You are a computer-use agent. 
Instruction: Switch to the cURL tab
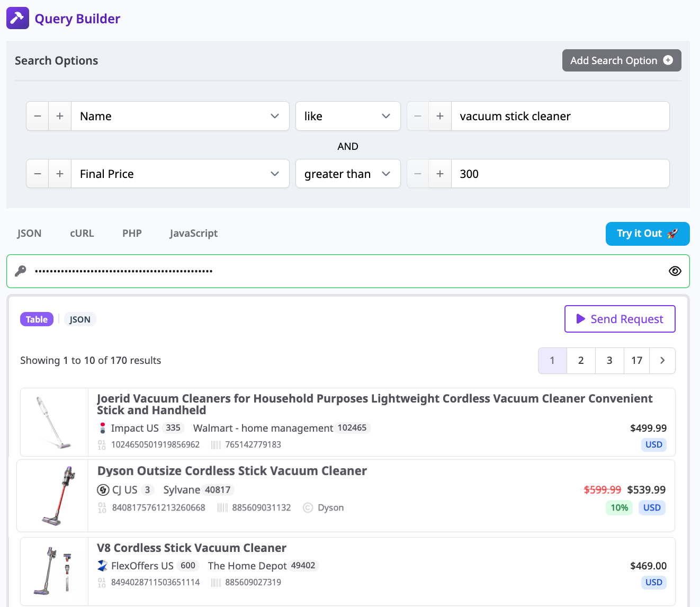[82, 233]
